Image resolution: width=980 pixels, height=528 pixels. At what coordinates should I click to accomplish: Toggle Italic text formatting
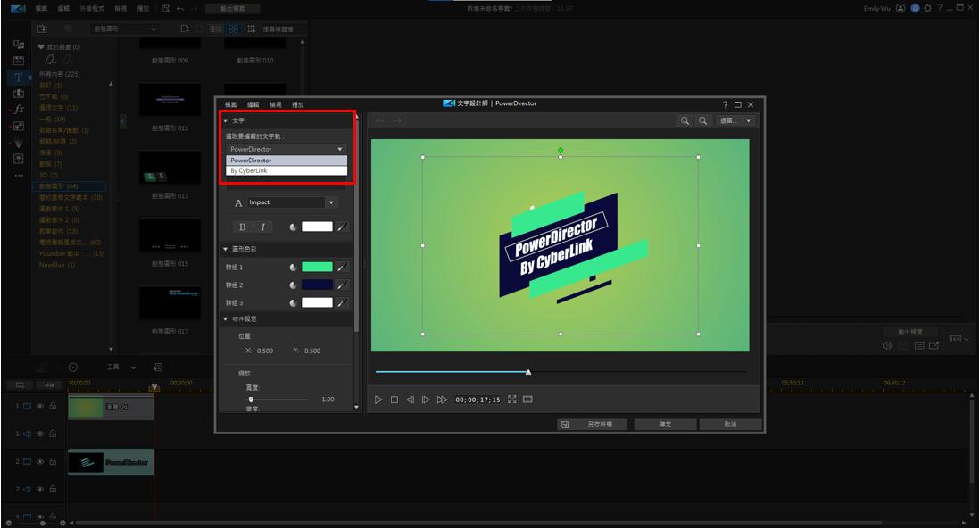(262, 227)
